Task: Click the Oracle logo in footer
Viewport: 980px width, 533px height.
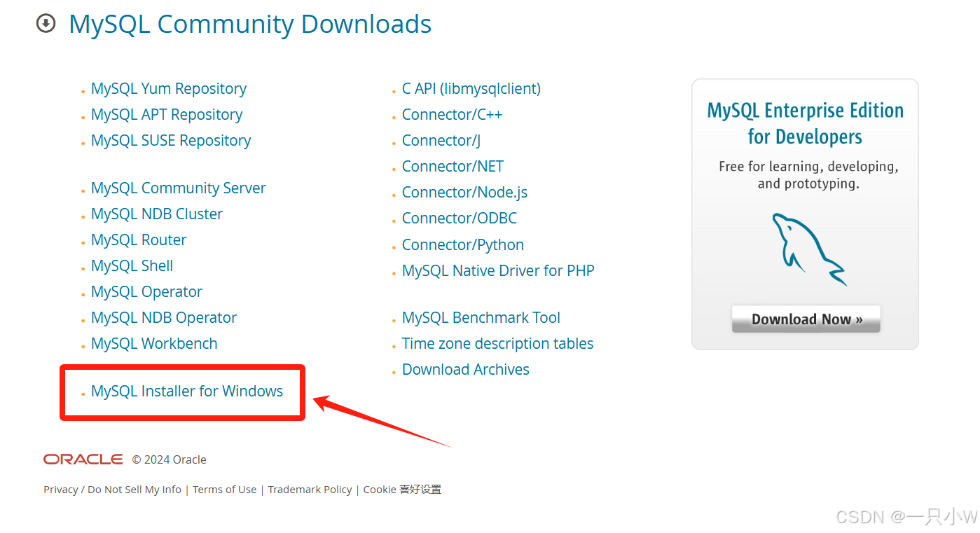Action: pyautogui.click(x=83, y=459)
